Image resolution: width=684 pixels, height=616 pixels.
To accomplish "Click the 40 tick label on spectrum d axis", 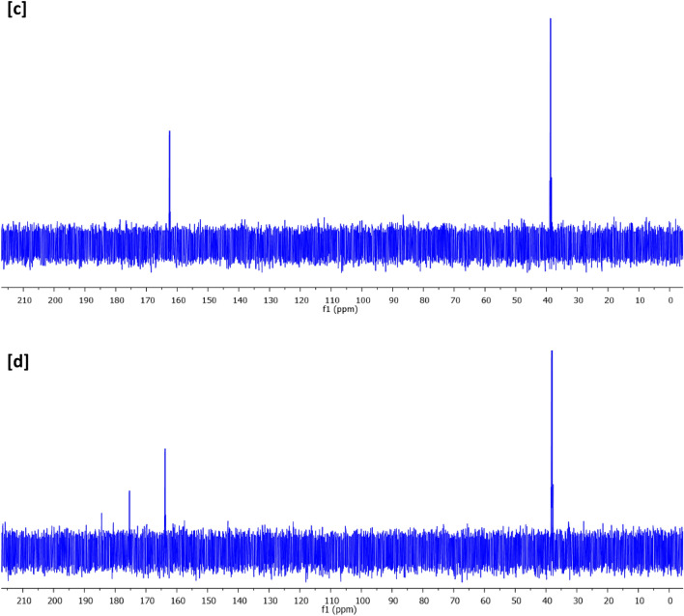I will coord(548,600).
